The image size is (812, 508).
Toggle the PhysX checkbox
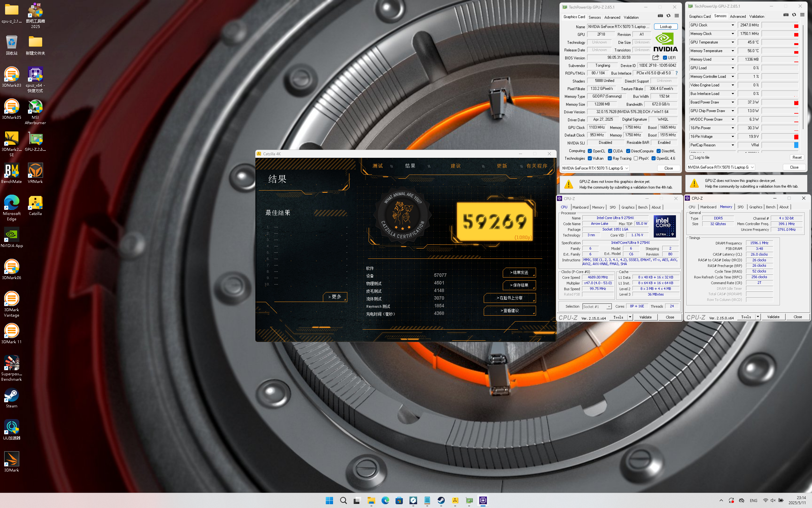coord(636,158)
